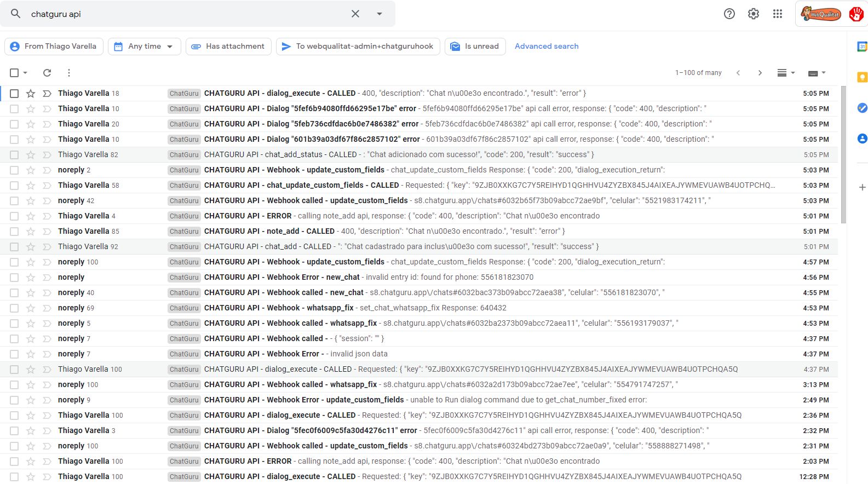Expand the select-all options arrow
Image resolution: width=868 pixels, height=484 pixels.
click(x=25, y=73)
